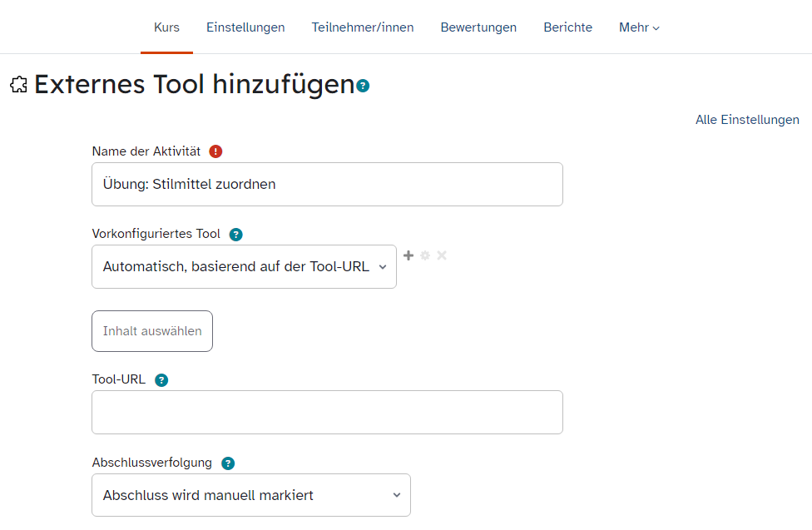
Task: Open the Bewertungen tab
Action: [x=478, y=27]
